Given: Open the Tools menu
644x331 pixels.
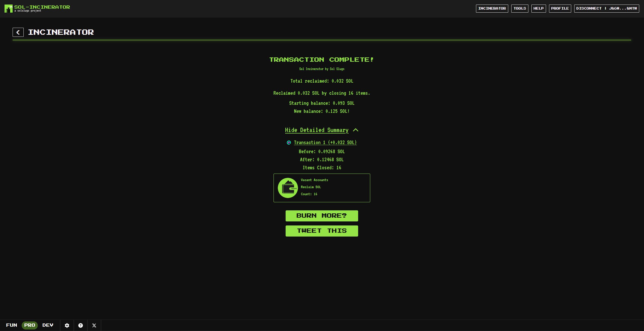Looking at the screenshot, I should tap(520, 8).
